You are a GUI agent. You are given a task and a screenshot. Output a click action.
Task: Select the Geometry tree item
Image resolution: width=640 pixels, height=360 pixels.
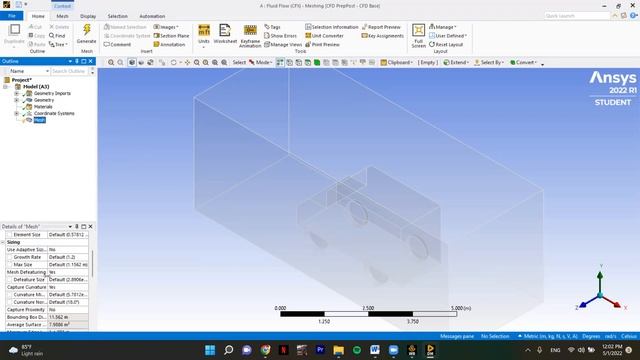(44, 100)
